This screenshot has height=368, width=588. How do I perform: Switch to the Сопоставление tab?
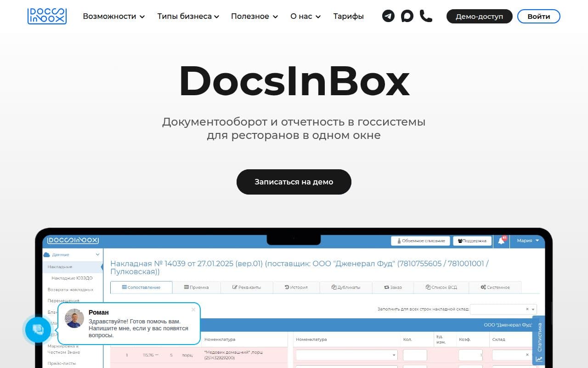(141, 287)
